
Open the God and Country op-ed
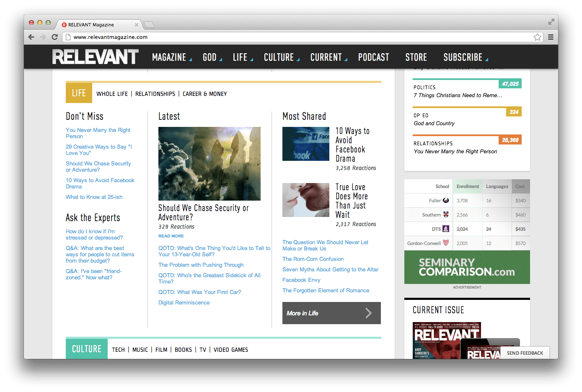(x=434, y=123)
